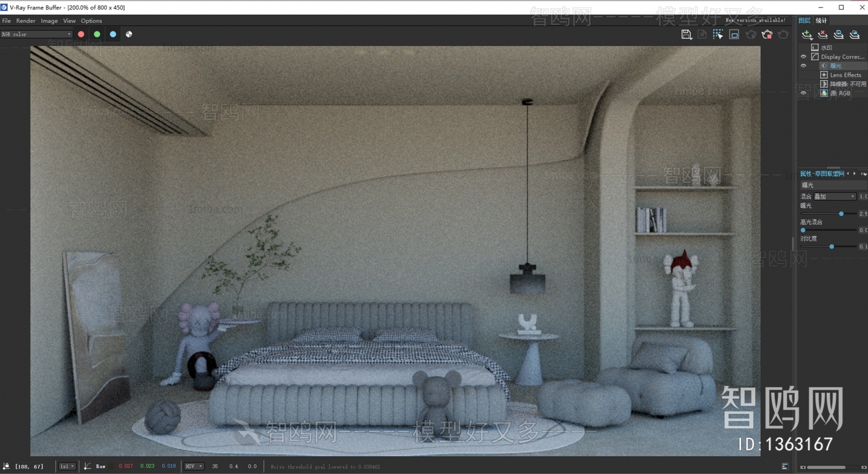Open the 混合 blend mode dropdown
868x474 pixels.
coord(834,196)
